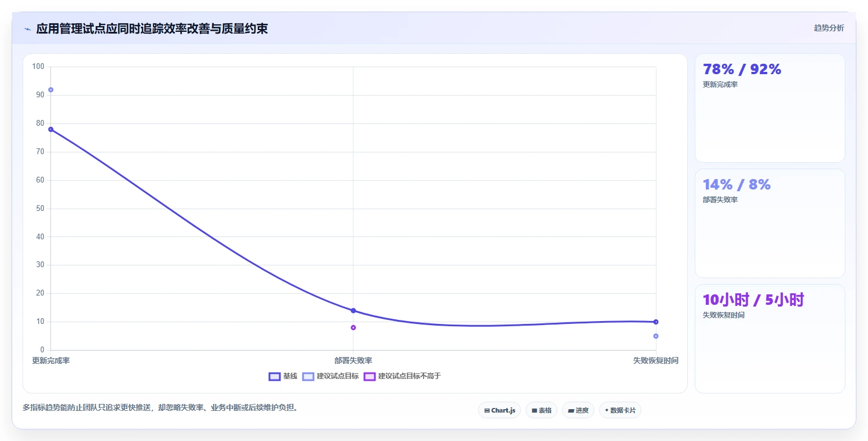
Task: Select the 基线 point at 14 for 部署失败率
Action: [x=353, y=311]
